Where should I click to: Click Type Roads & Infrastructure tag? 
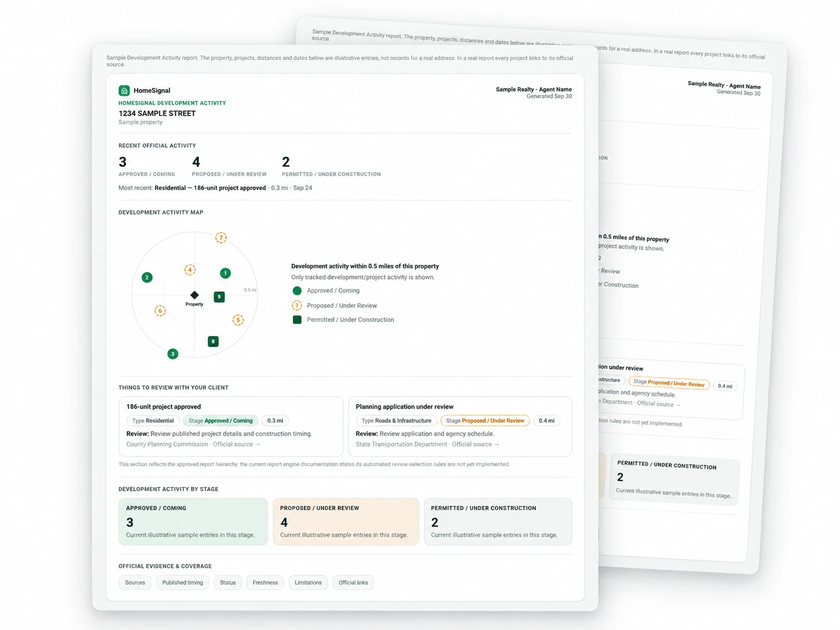pos(396,421)
